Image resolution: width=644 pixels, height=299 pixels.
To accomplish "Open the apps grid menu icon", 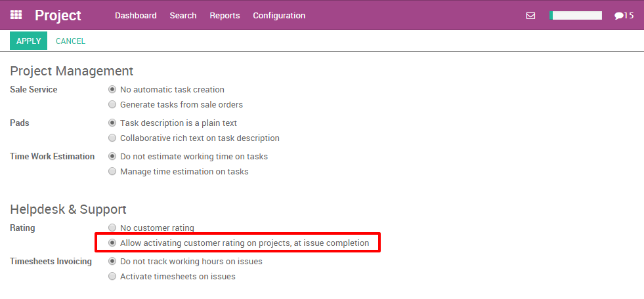I will click(16, 15).
